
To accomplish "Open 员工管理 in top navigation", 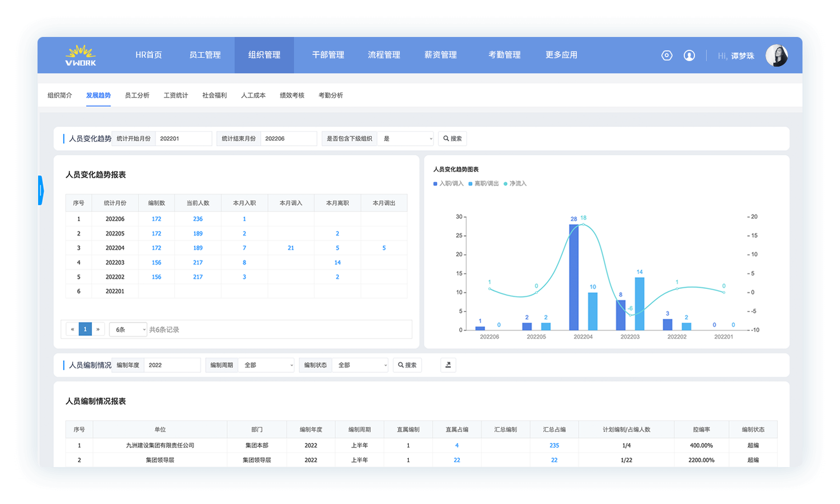I will pyautogui.click(x=205, y=55).
